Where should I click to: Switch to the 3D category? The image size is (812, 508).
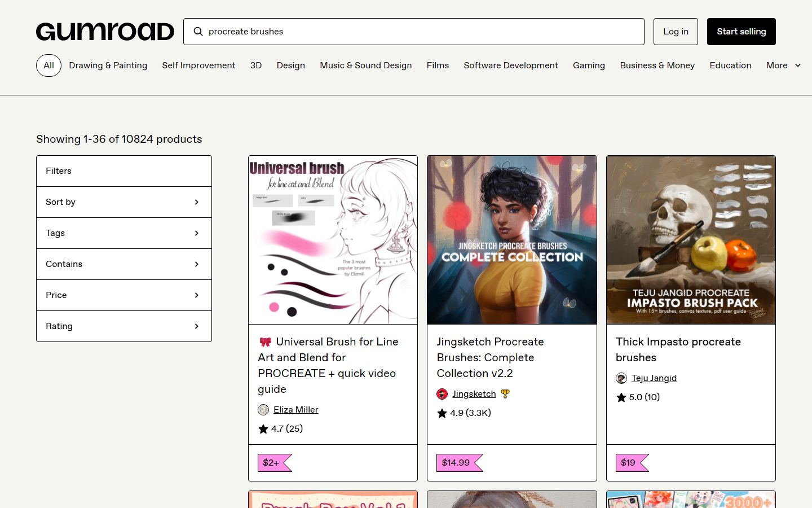[x=256, y=65]
